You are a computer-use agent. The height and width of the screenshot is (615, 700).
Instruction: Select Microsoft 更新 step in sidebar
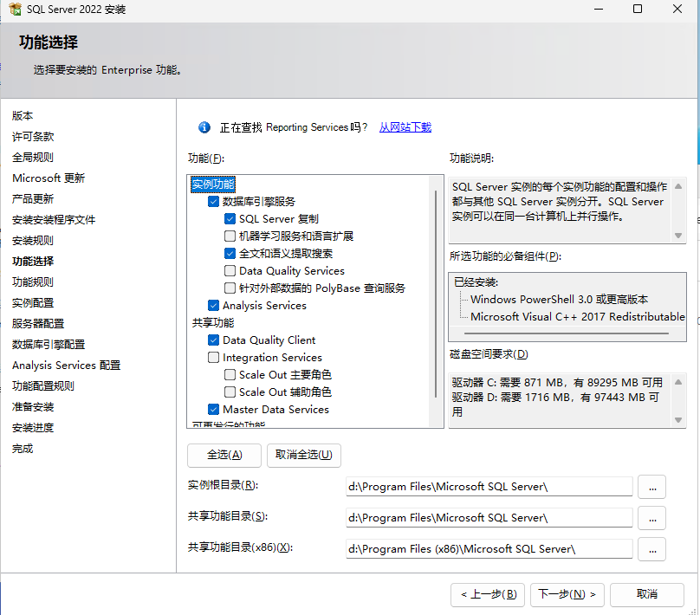[49, 178]
